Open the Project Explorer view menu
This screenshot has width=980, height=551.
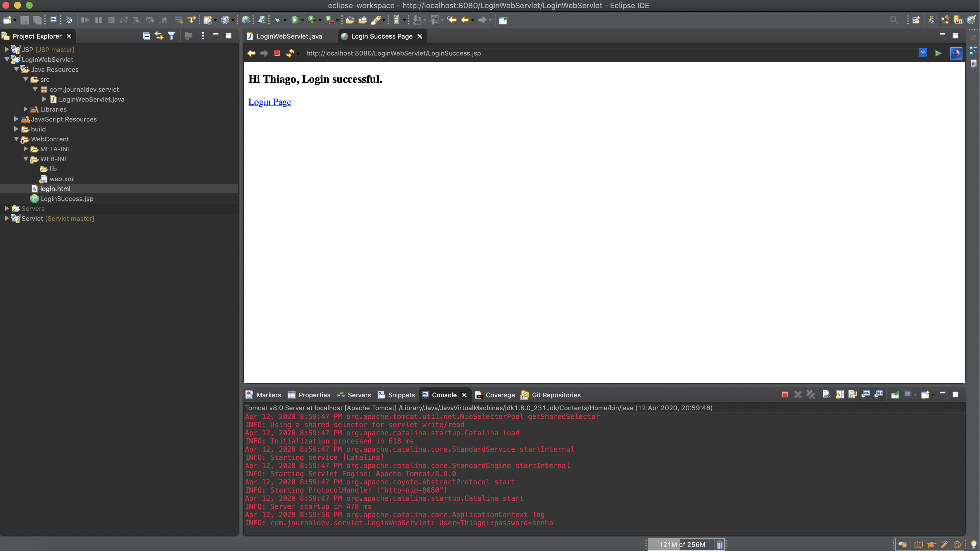click(203, 35)
